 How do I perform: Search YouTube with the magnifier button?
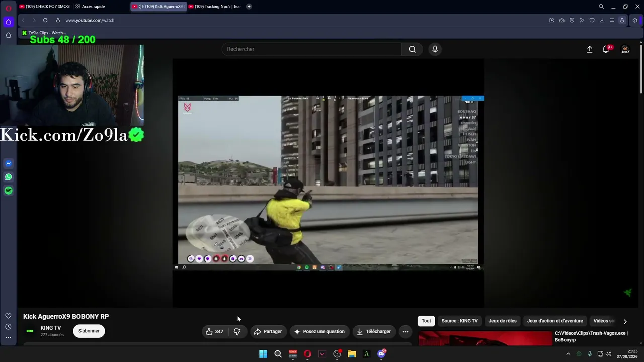coord(412,49)
